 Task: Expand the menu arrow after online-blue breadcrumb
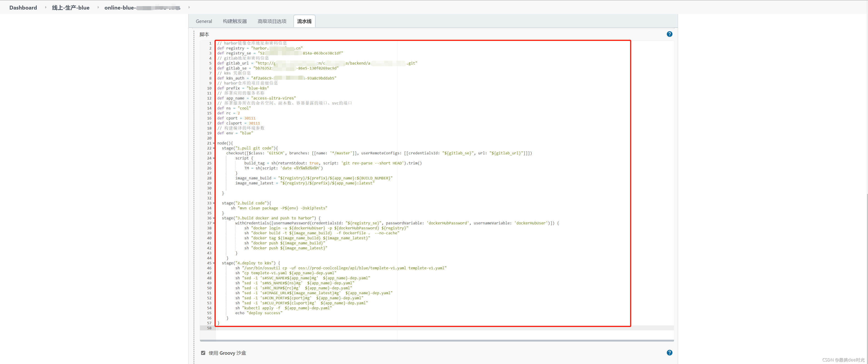tap(189, 7)
